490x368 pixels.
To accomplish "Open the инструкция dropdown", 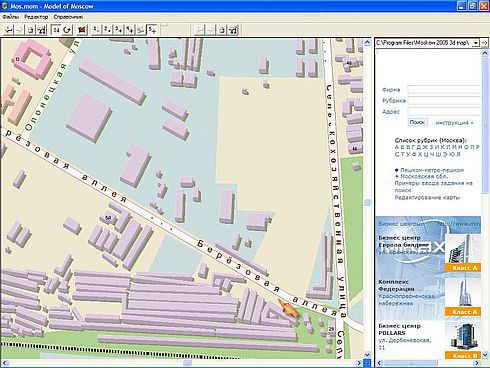I will coord(454,123).
